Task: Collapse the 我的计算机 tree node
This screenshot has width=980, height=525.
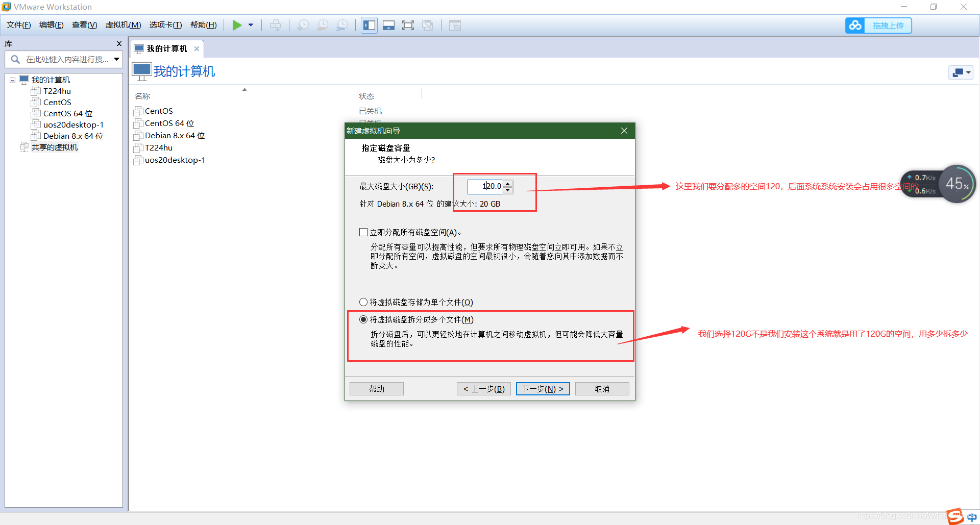Action: [x=12, y=80]
